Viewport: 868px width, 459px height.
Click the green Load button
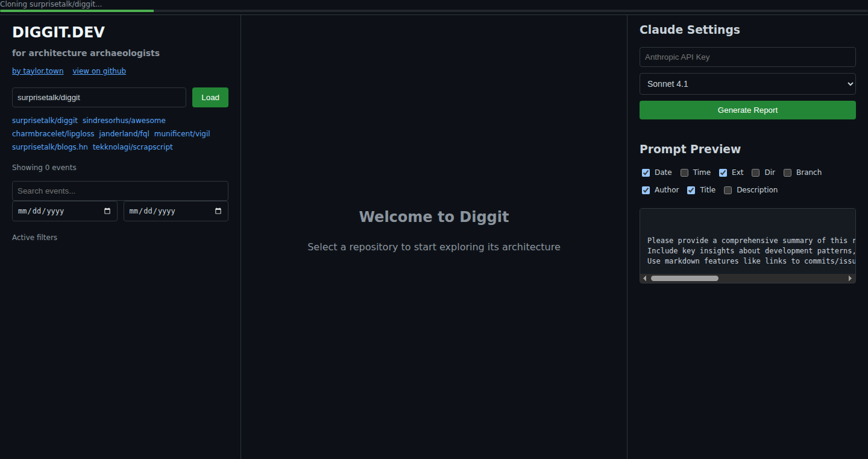click(210, 98)
